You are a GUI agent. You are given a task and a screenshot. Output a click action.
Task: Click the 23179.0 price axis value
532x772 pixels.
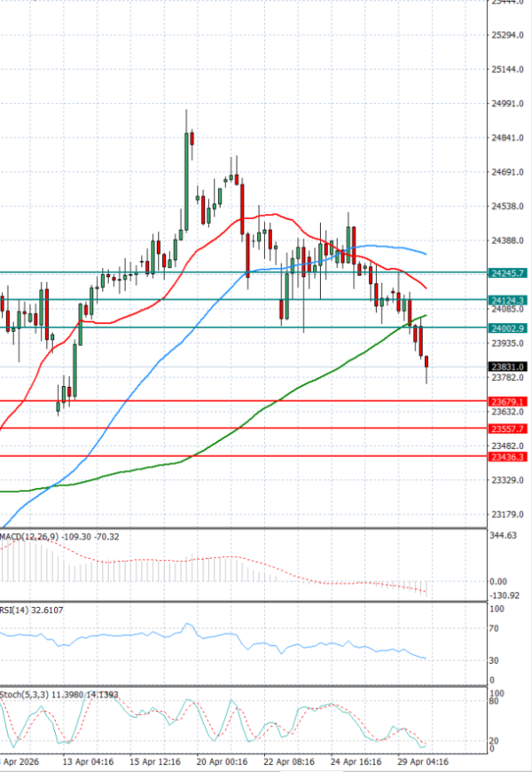coord(507,515)
